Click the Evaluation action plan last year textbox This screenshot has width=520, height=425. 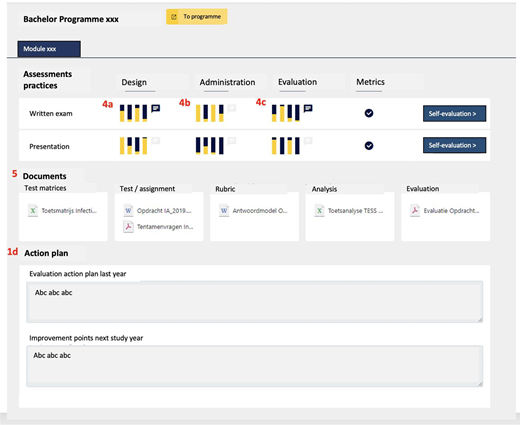pyautogui.click(x=255, y=302)
